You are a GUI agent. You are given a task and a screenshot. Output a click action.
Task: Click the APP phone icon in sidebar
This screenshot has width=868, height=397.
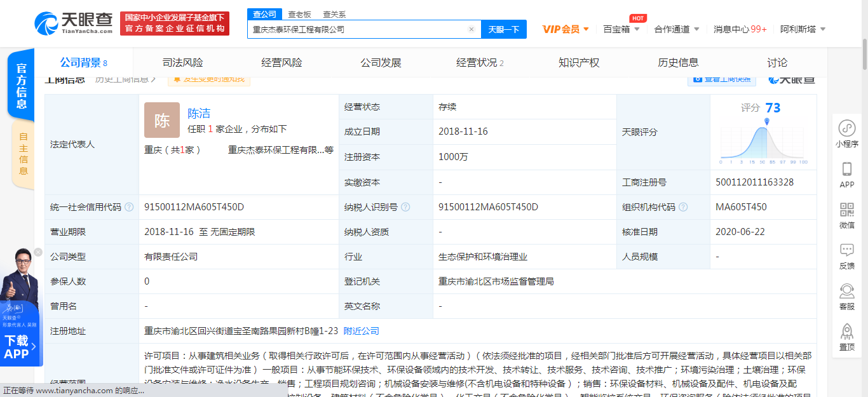pos(847,169)
